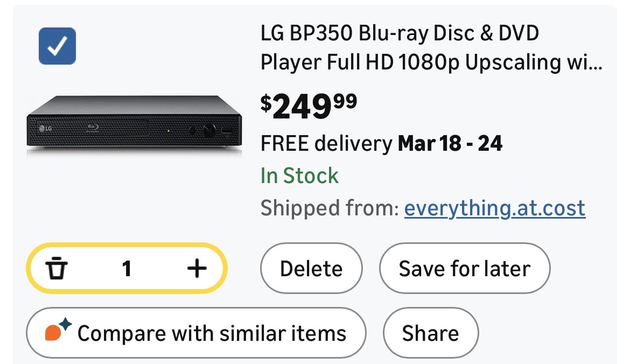Save the Blu-ray player for later
This screenshot has height=364, width=630.
[464, 268]
